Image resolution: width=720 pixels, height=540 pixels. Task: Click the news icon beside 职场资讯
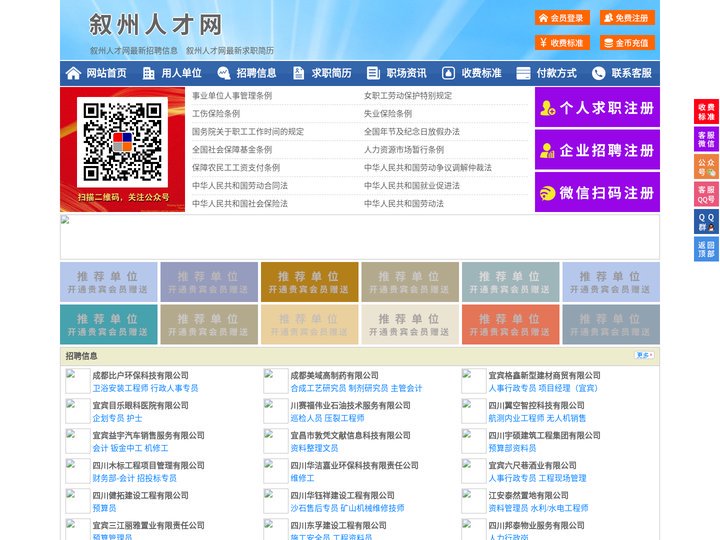coord(373,73)
